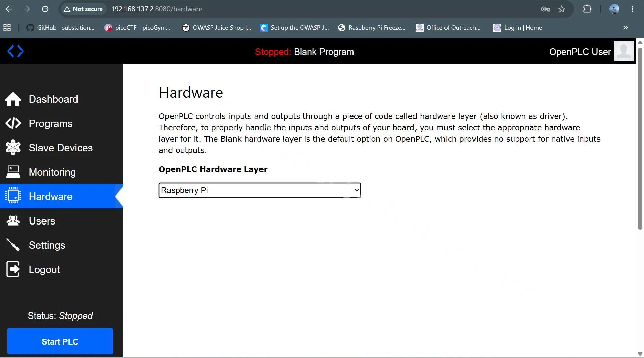The width and height of the screenshot is (644, 358).
Task: Reload the page with refresh icon
Action: (45, 9)
